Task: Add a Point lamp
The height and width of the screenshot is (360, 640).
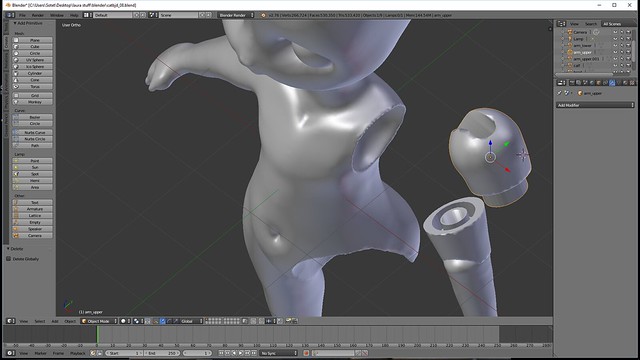Action: (x=32, y=161)
